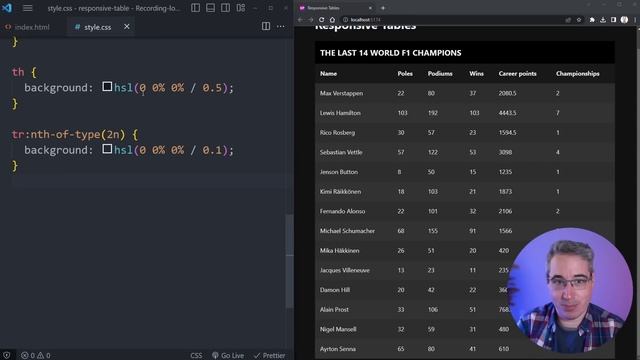Open the browser profile avatar
640x360 pixels.
point(624,20)
